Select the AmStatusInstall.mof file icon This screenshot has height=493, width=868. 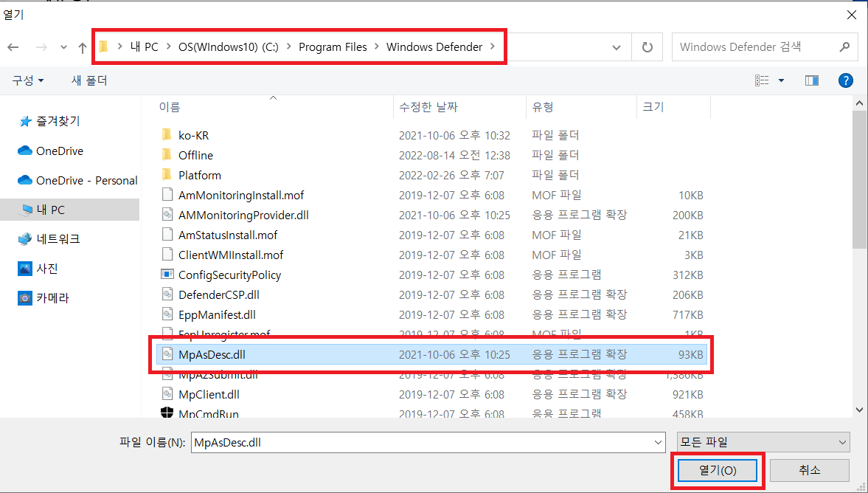[x=167, y=234]
